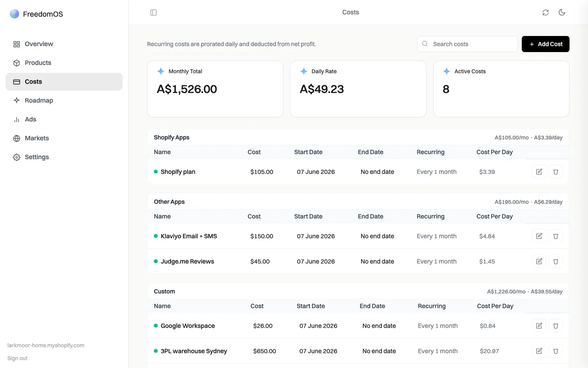The width and height of the screenshot is (588, 368).
Task: Edit the Shopify plan cost
Action: point(539,172)
